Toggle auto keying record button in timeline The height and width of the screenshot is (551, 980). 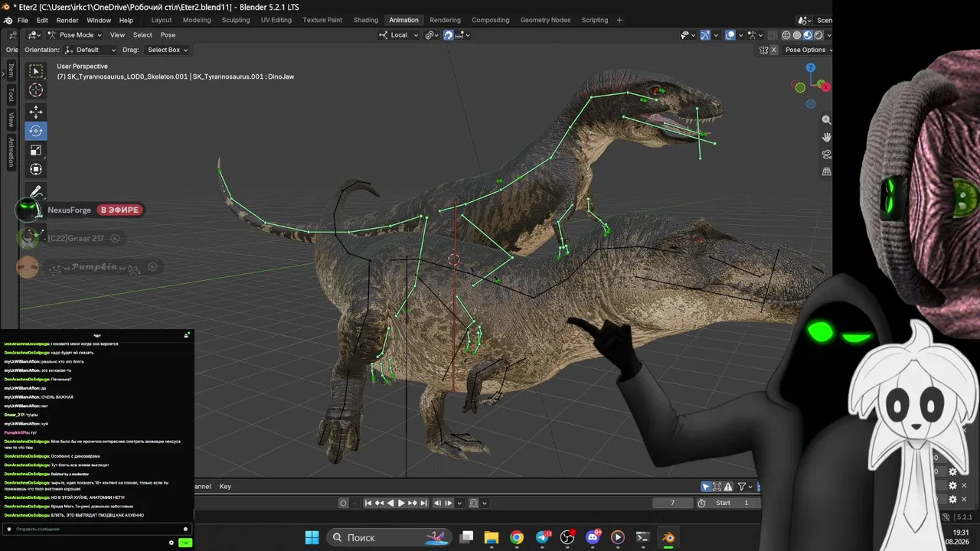344,503
